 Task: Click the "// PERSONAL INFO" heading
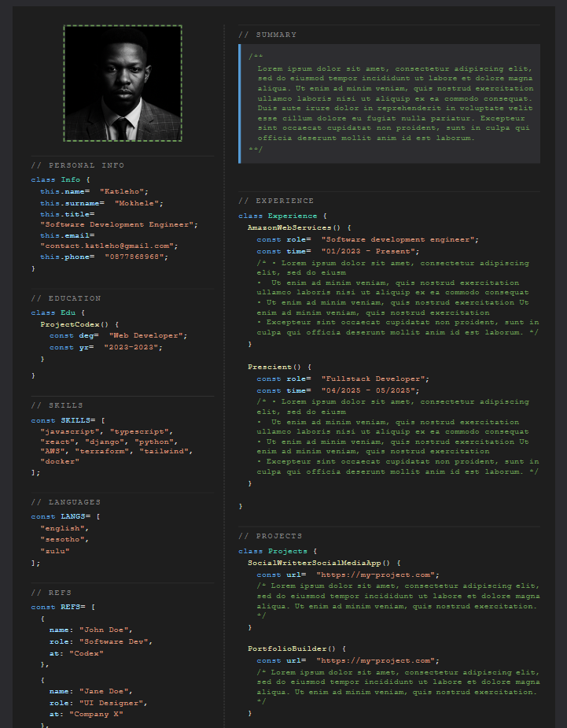[78, 165]
